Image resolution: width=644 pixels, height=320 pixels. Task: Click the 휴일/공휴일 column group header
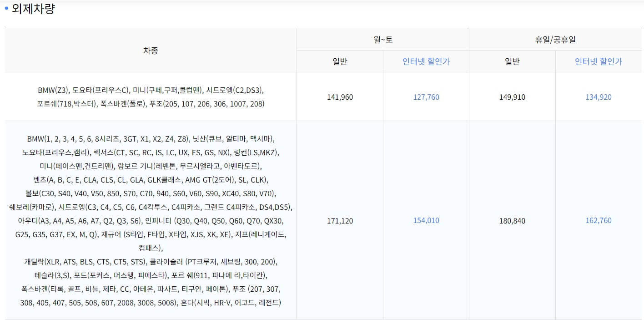pos(555,40)
